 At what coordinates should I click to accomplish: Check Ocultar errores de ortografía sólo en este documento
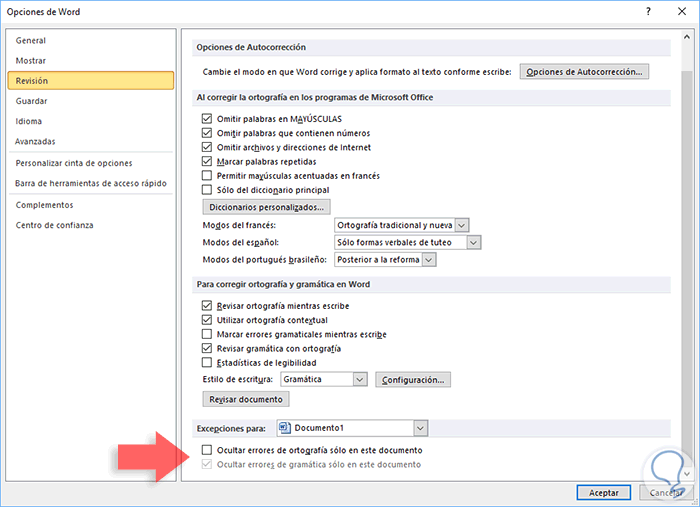click(207, 450)
